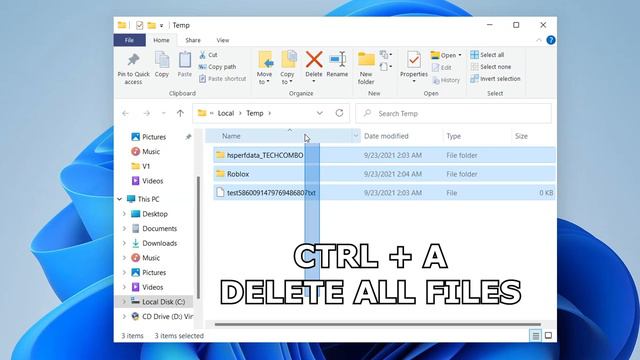Select the Roblox folder
This screenshot has width=640, height=360.
click(x=384, y=174)
